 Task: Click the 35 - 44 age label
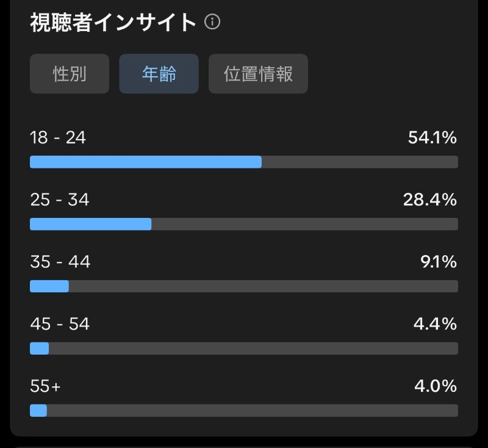60,261
